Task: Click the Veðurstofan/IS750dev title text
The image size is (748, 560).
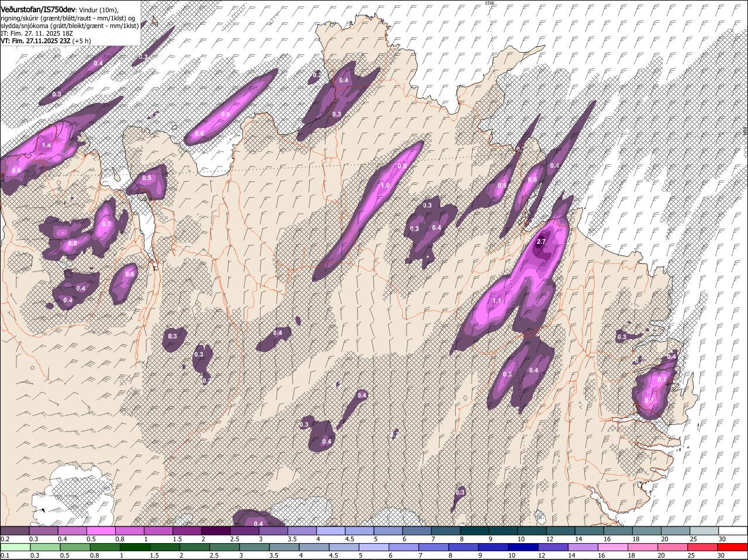Action: [38, 10]
